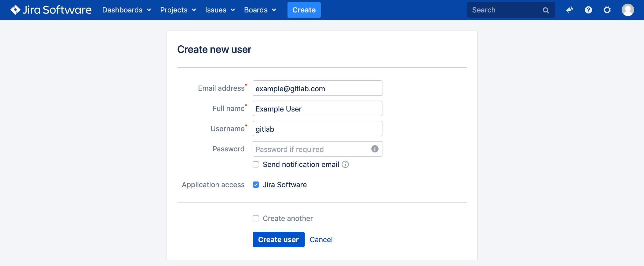The width and height of the screenshot is (644, 266).
Task: Expand the Boards dropdown
Action: pyautogui.click(x=260, y=10)
